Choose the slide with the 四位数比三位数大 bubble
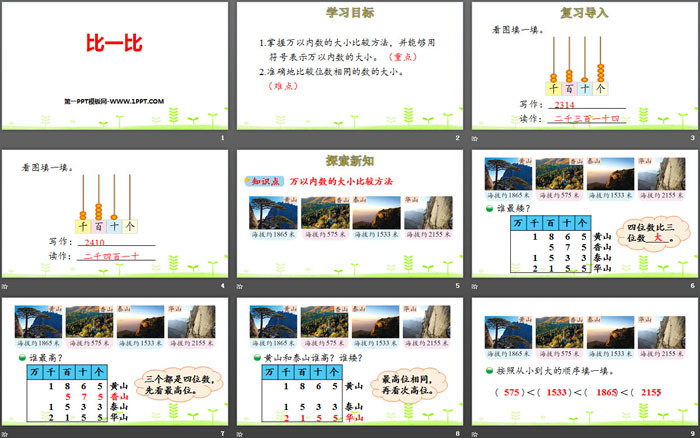The height and width of the screenshot is (438, 700). pyautogui.click(x=582, y=217)
